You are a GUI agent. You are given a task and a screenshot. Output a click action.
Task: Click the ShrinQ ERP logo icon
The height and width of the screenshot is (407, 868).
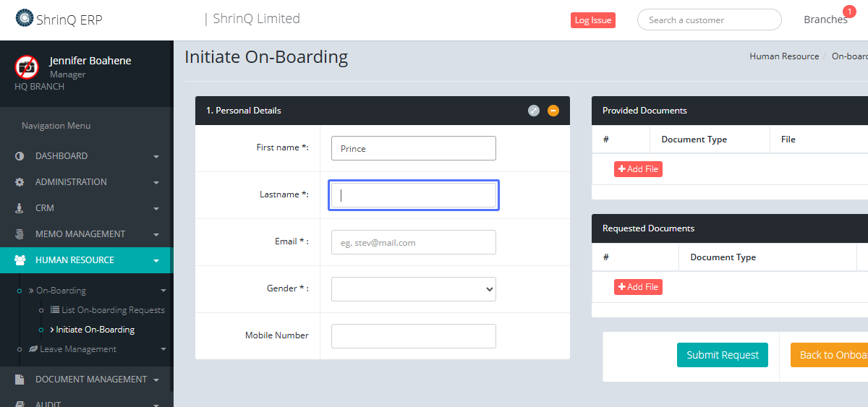(x=24, y=19)
